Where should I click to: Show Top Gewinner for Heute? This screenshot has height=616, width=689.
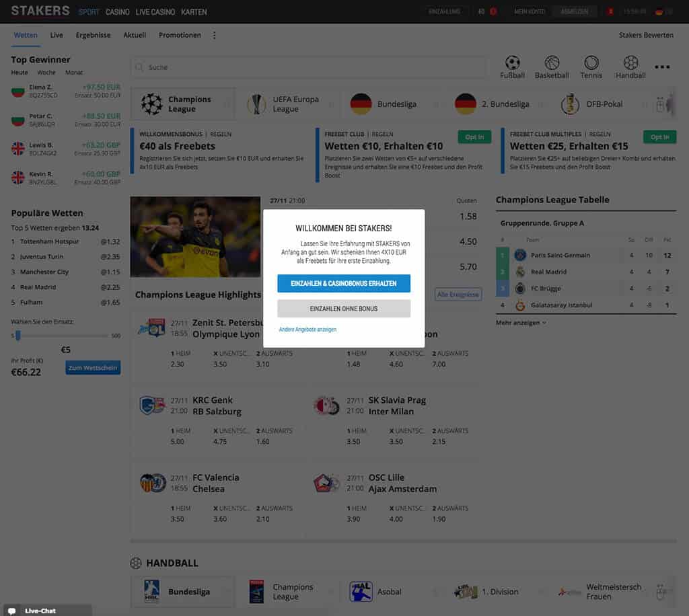tap(20, 73)
